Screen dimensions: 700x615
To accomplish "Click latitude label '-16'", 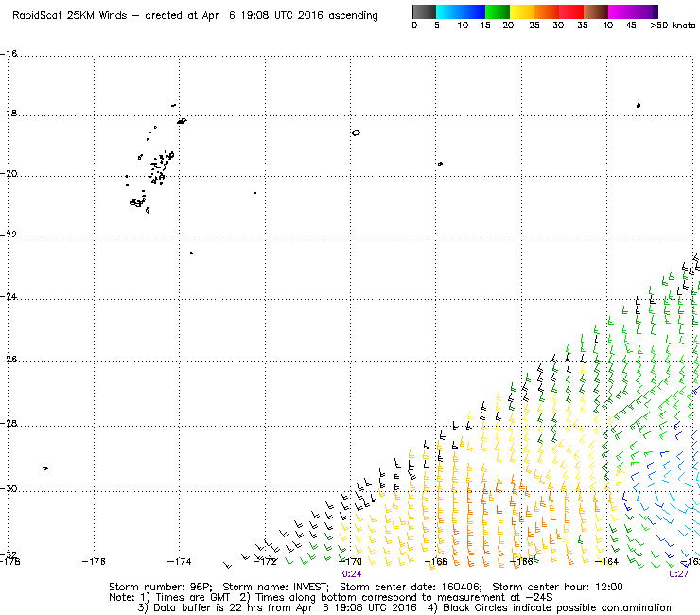I will pos(9,53).
